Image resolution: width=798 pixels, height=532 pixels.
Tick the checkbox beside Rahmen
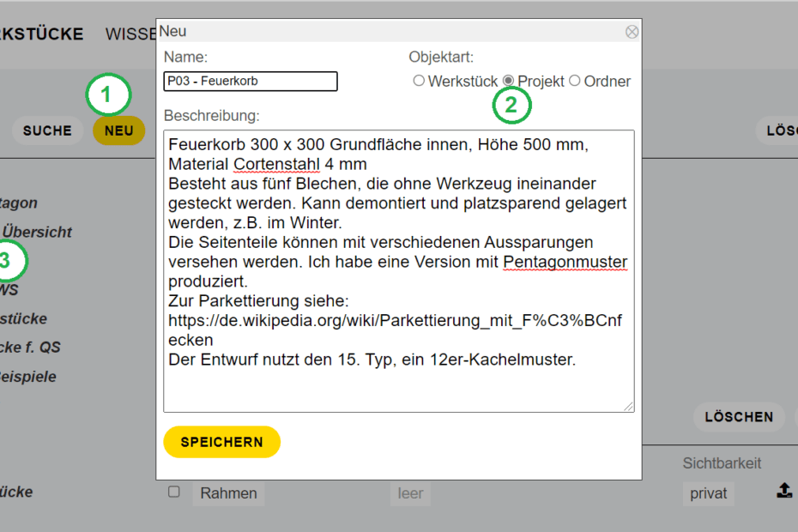click(x=174, y=492)
